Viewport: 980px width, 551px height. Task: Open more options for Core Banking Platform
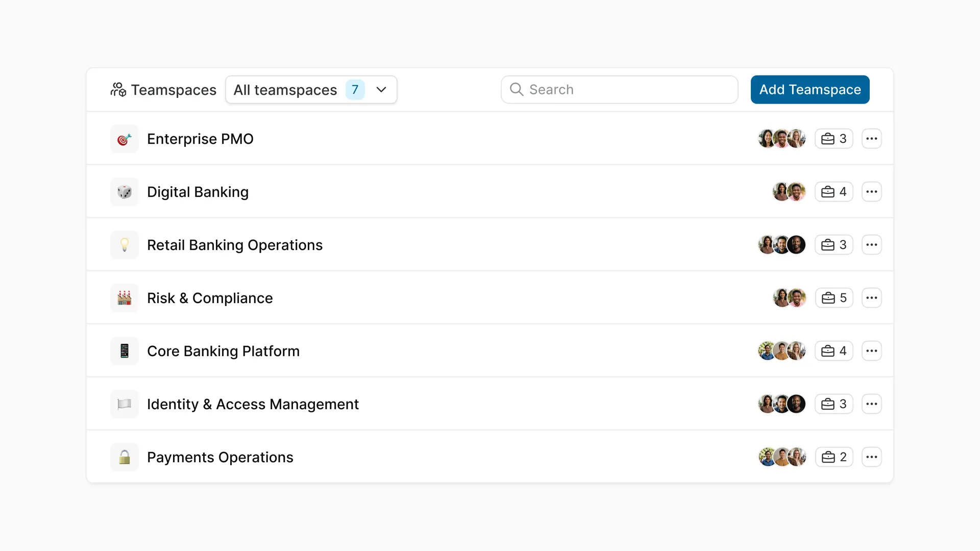(872, 351)
